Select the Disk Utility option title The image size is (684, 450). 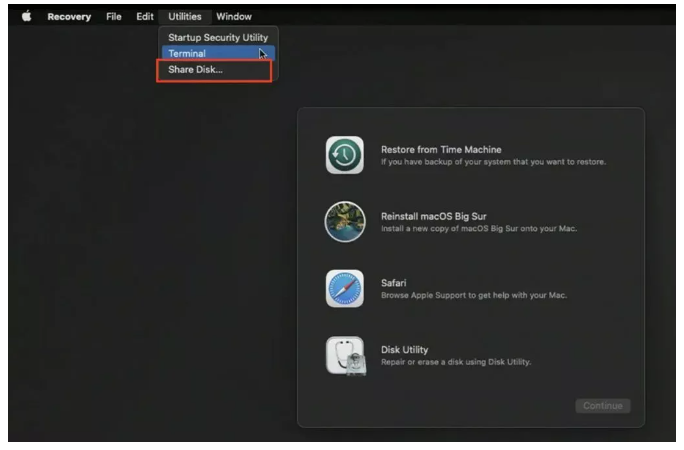tap(404, 349)
